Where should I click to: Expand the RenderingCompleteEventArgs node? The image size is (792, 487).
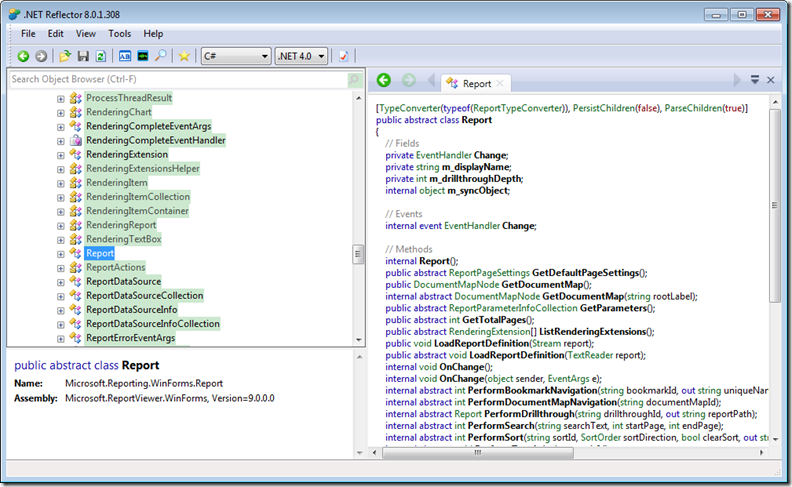click(x=61, y=127)
